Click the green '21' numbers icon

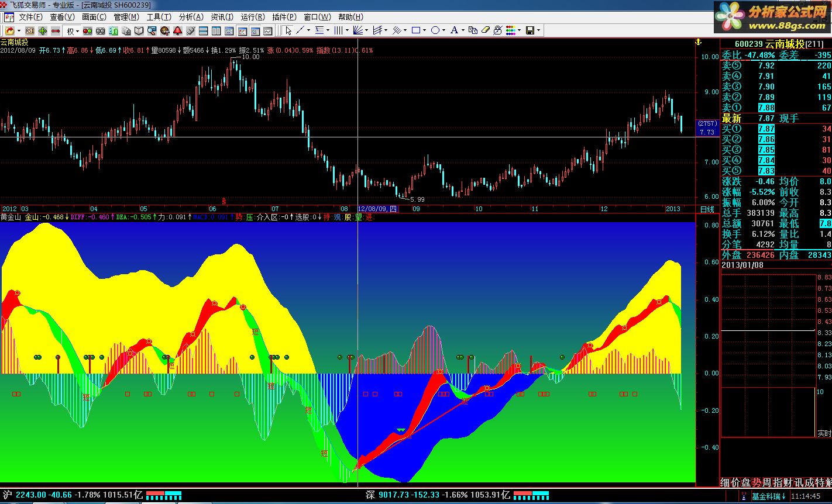pyautogui.click(x=113, y=30)
